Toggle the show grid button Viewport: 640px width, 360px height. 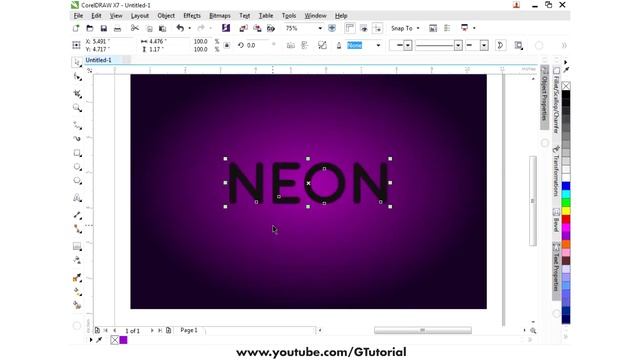364,28
